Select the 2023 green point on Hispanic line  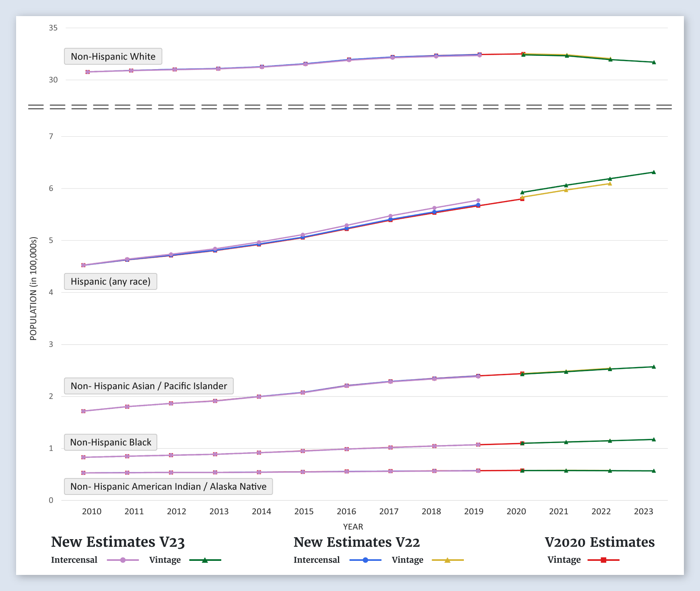(x=653, y=172)
